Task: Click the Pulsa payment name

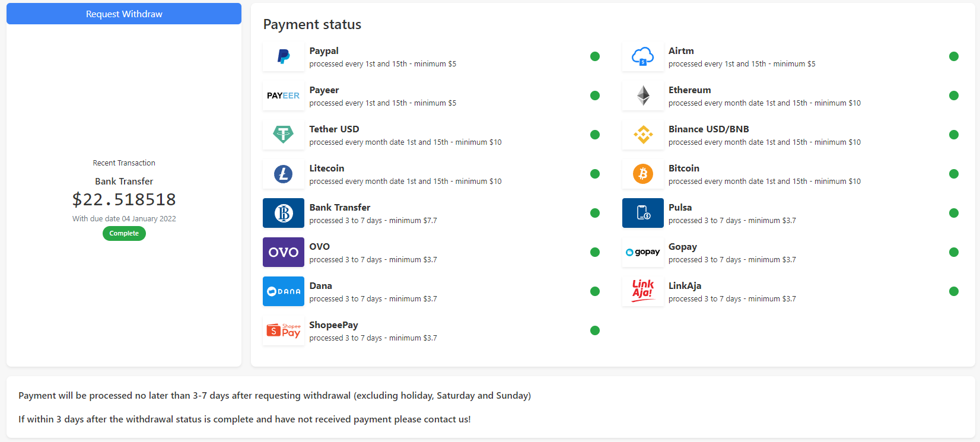Action: pos(680,208)
